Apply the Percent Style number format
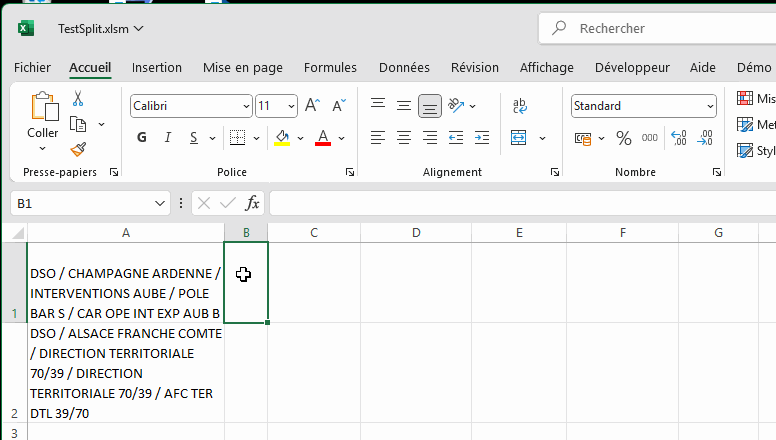 click(x=623, y=138)
